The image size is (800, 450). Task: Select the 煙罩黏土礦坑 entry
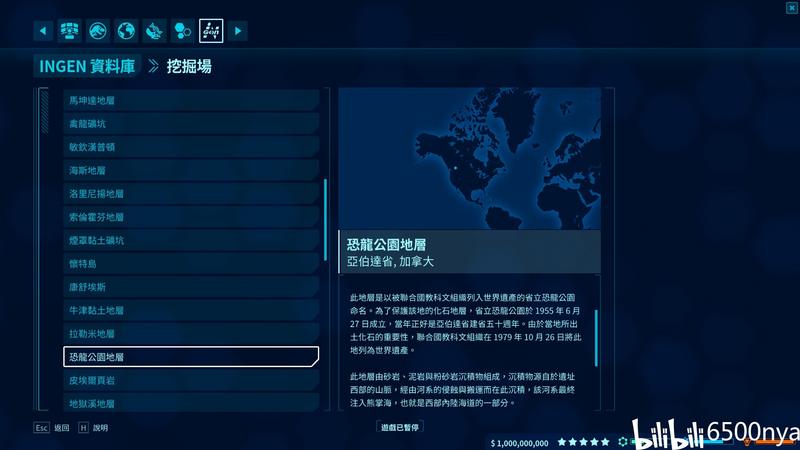[x=191, y=240]
